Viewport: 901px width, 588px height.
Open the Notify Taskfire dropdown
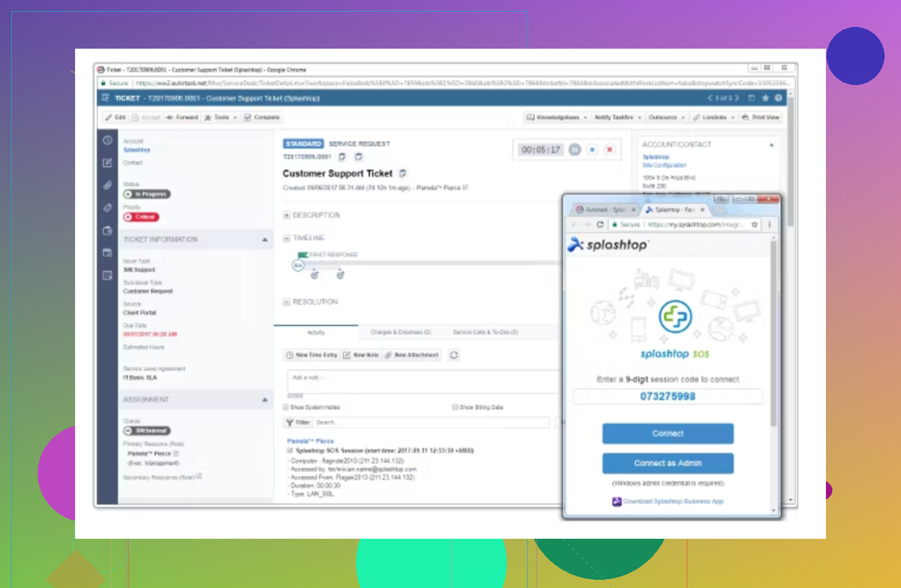(x=618, y=117)
